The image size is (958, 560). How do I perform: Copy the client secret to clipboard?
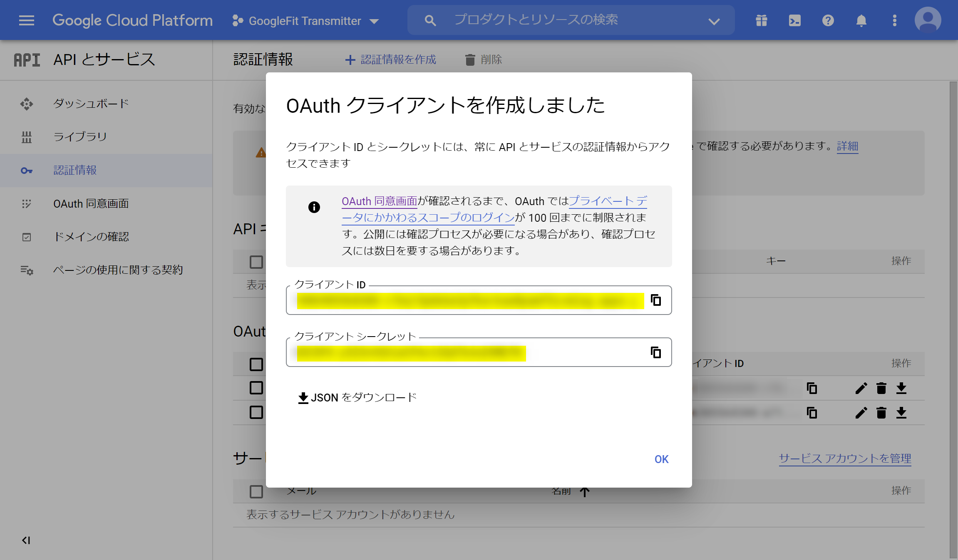point(656,352)
